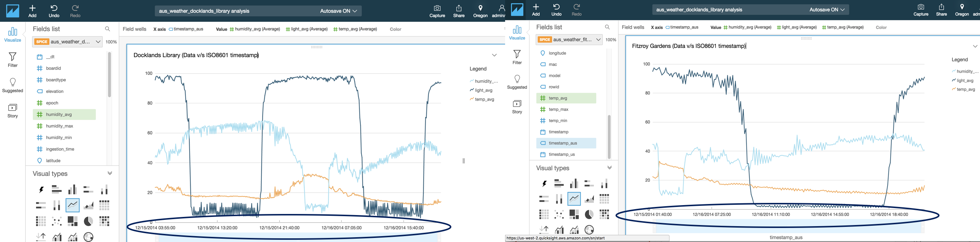The width and height of the screenshot is (980, 242).
Task: Open Oregon region selector in Fitzroy window
Action: pos(962,10)
